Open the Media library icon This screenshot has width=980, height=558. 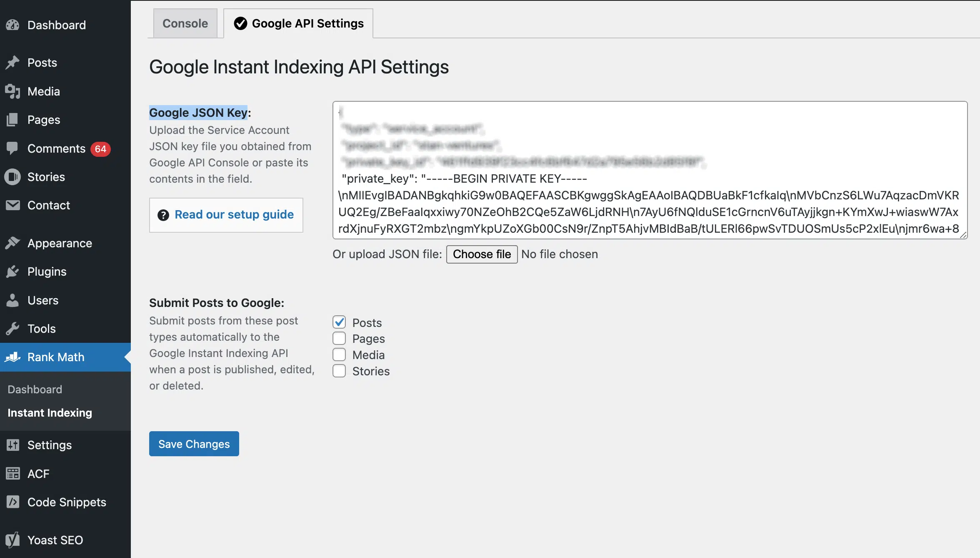[12, 91]
